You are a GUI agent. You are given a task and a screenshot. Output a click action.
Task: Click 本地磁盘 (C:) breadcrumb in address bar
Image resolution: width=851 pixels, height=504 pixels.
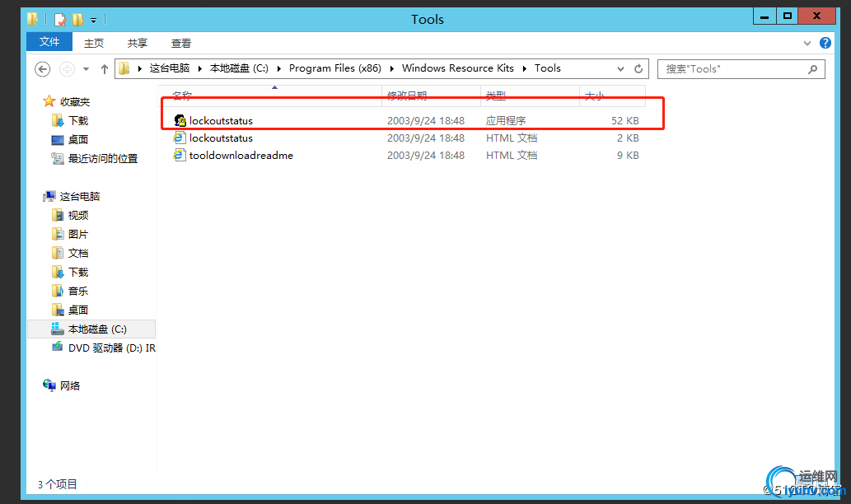pos(239,68)
